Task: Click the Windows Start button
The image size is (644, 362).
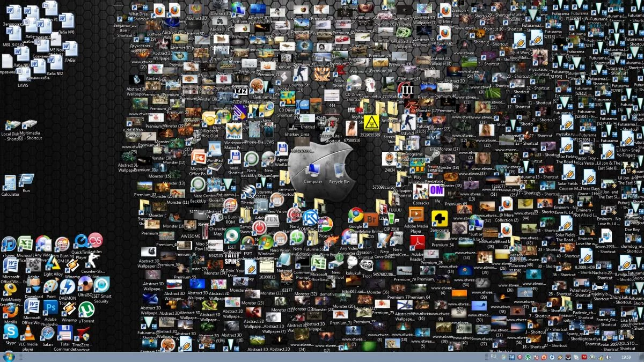Action: 9,357
